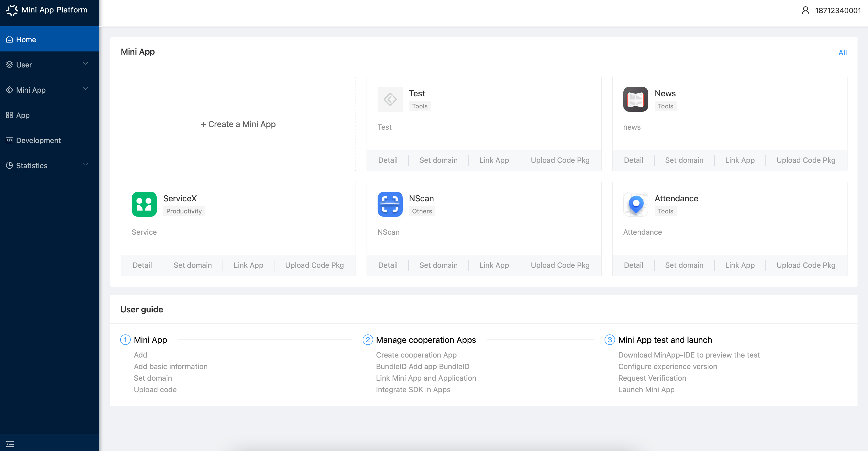868x451 pixels.
Task: Click Link App on the ServiceX card
Action: [x=248, y=265]
